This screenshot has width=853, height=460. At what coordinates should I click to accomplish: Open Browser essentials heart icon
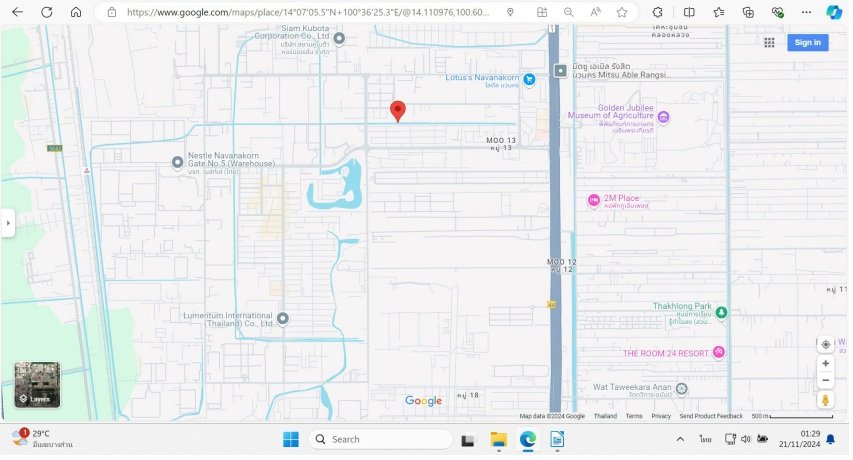click(x=777, y=12)
